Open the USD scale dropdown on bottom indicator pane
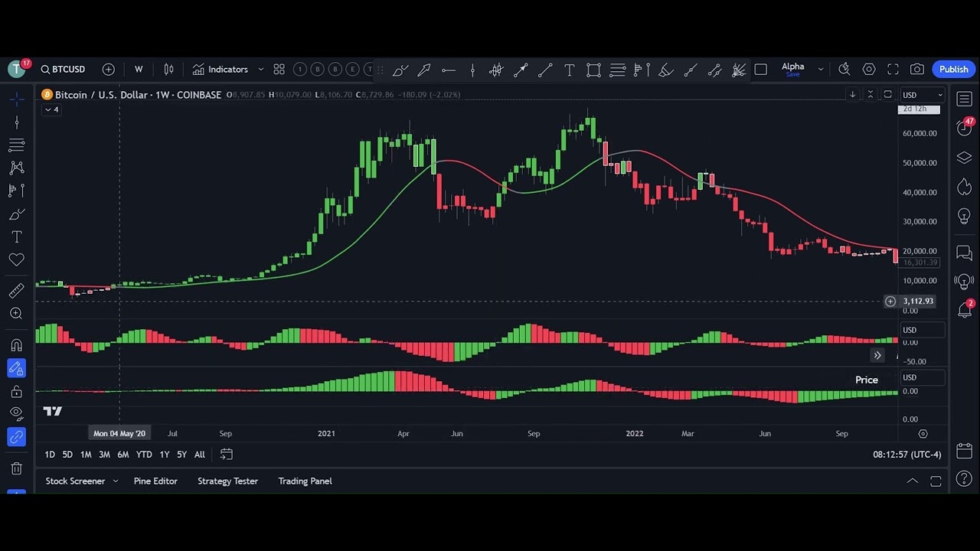Viewport: 980px width, 551px height. 922,377
